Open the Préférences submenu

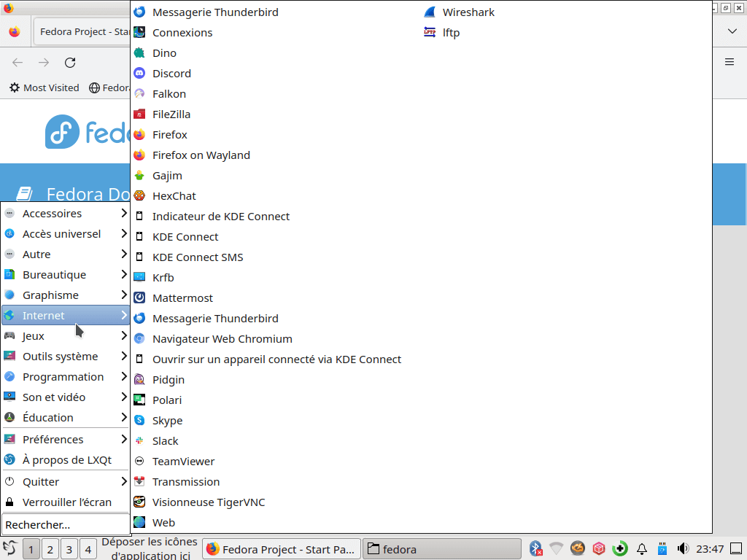(x=66, y=440)
